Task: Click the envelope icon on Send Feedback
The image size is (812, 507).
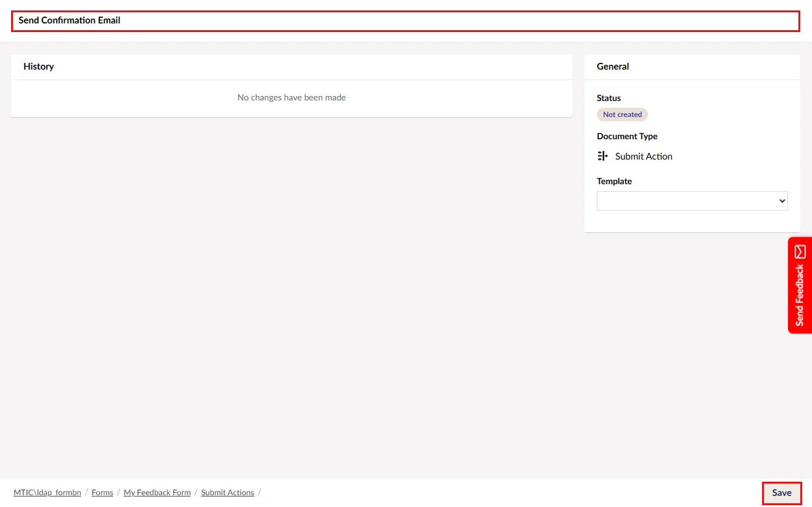Action: coord(800,251)
